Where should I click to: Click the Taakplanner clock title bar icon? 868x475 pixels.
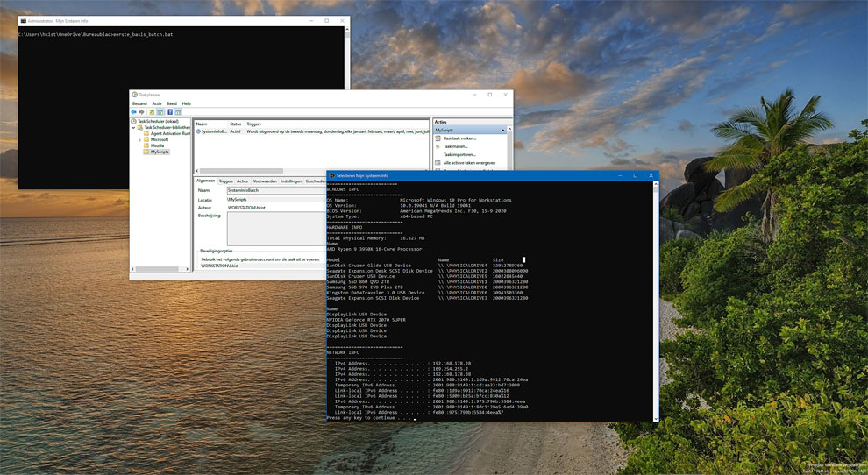(134, 95)
